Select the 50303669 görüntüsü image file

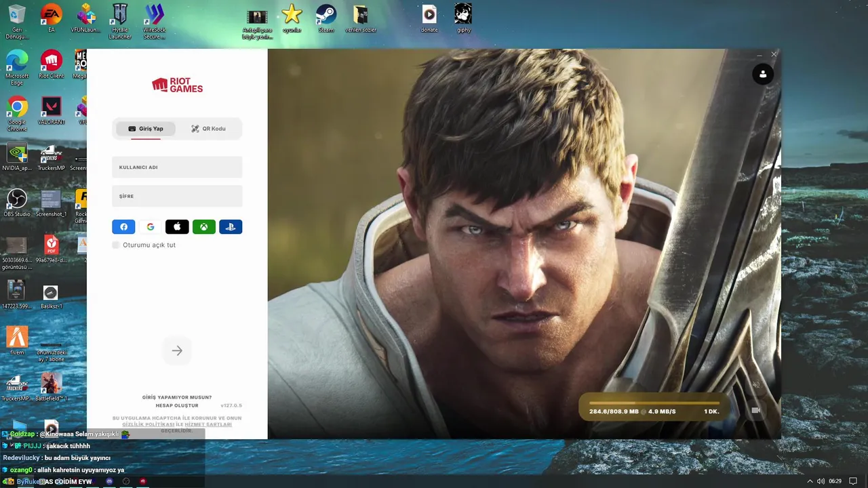16,252
